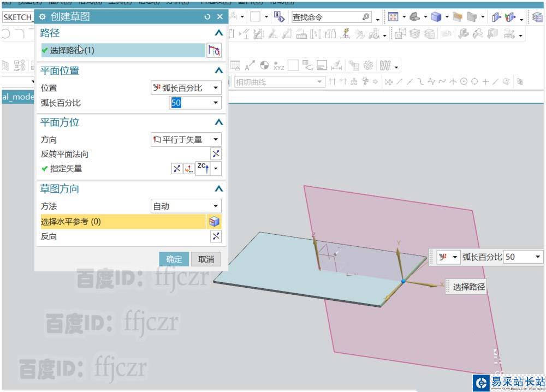Open the on-screen 弧长百分比 50 dropdown arrow

click(x=538, y=257)
